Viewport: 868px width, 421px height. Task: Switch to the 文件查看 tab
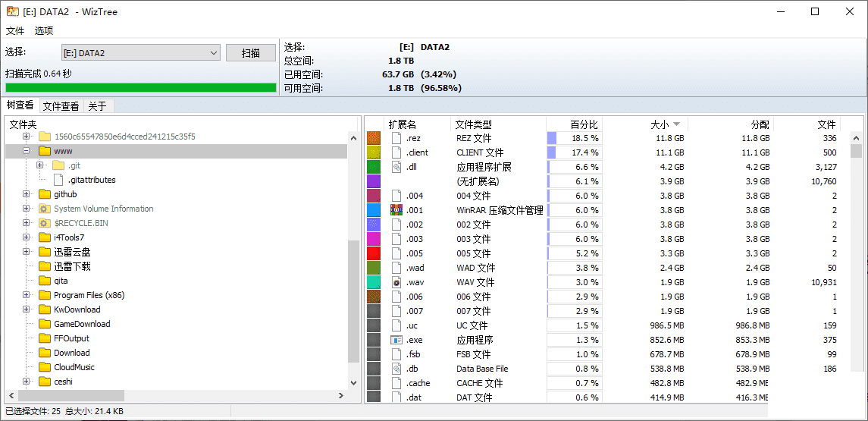[61, 106]
